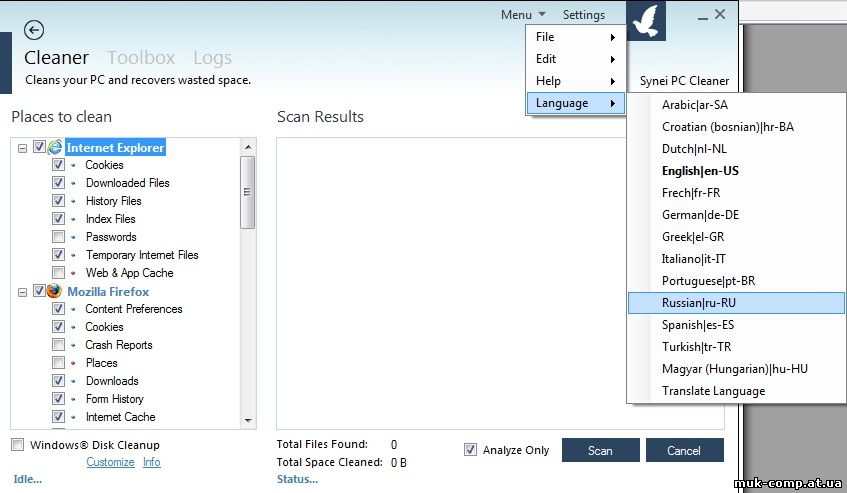Select the Internet Cache tree row

click(x=120, y=417)
